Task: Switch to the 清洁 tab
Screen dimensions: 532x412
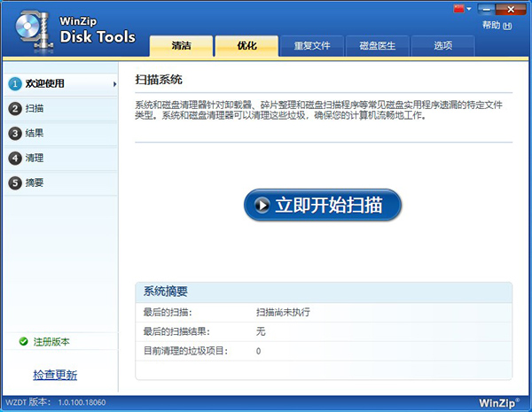Action: coord(182,46)
